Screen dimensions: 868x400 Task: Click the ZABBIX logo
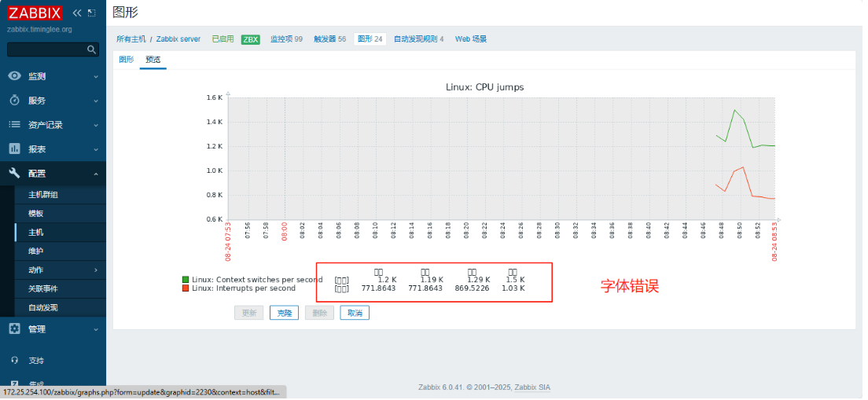pos(35,13)
